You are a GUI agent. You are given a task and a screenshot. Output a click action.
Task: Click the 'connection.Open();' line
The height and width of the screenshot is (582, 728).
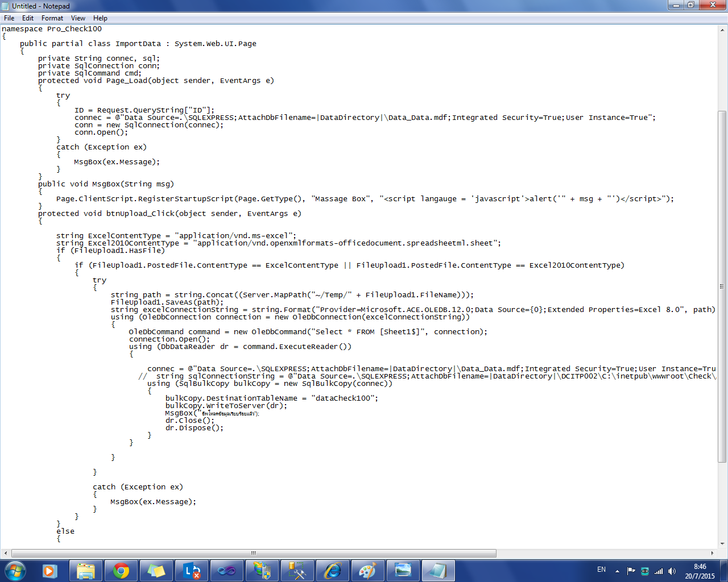click(169, 339)
